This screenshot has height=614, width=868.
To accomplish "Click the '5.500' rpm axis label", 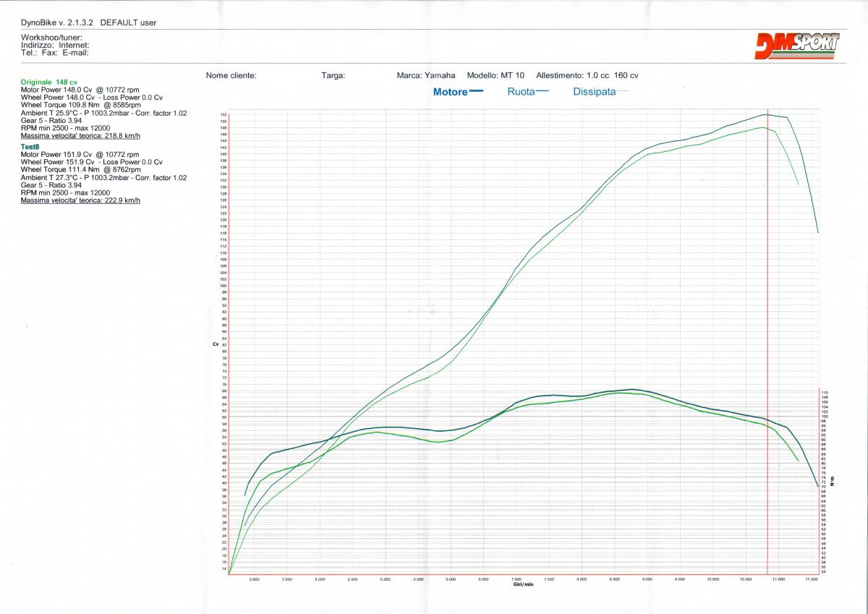I will (418, 579).
